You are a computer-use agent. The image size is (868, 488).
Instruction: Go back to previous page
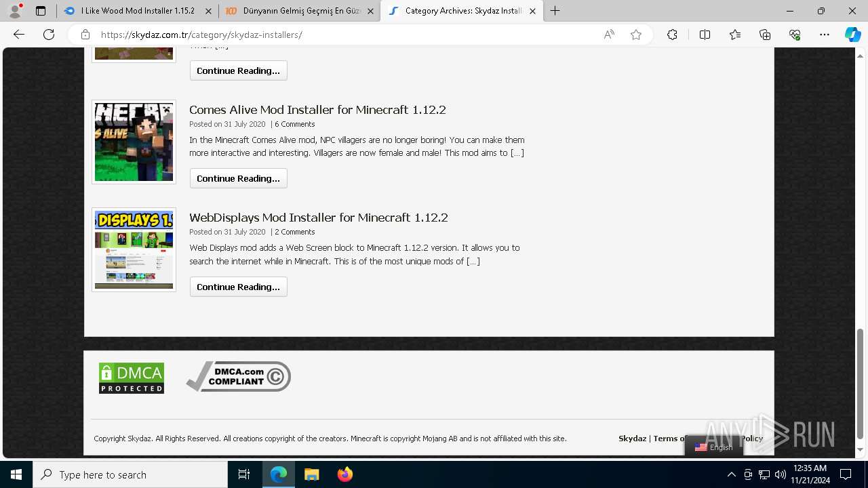pyautogui.click(x=19, y=35)
